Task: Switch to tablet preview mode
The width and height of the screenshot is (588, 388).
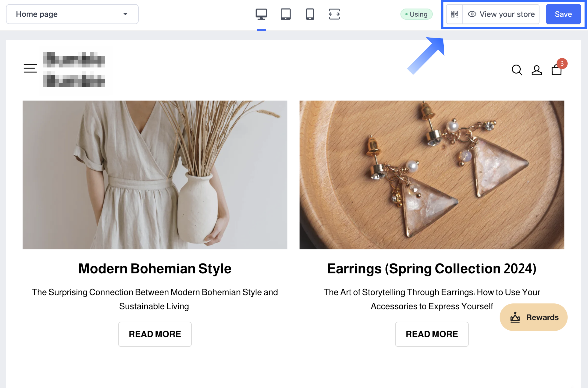Action: [x=285, y=14]
